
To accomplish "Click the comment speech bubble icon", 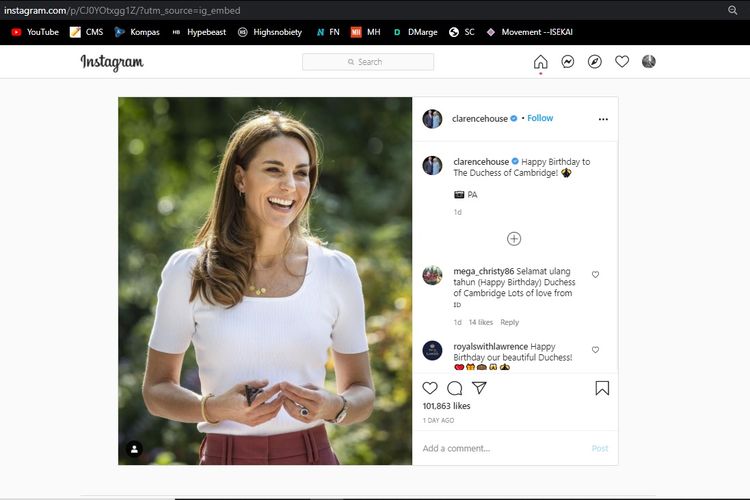I will (x=455, y=388).
